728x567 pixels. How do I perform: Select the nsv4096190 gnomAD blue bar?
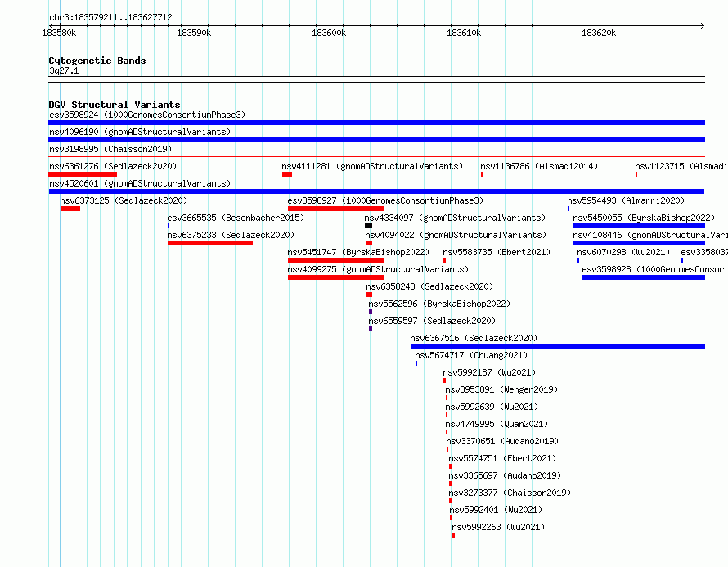(x=376, y=140)
